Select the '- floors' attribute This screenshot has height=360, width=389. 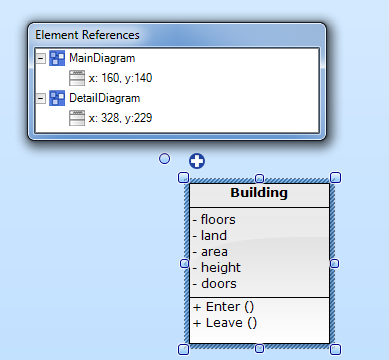[214, 220]
